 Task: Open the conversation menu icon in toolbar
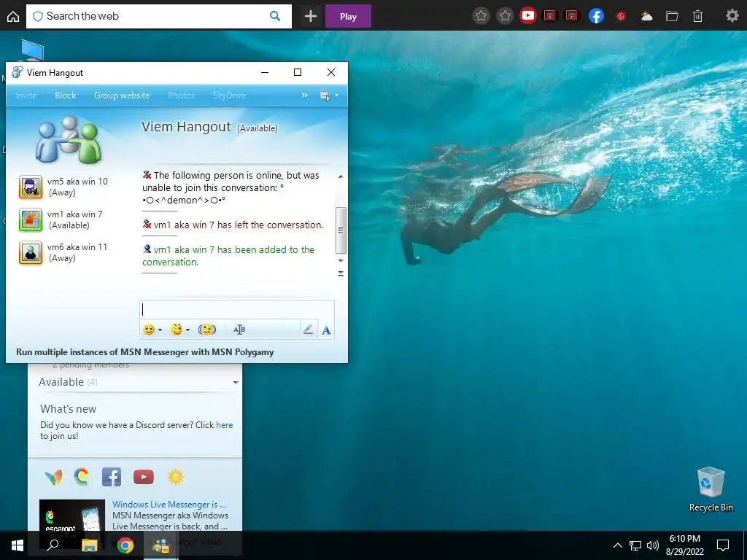325,96
